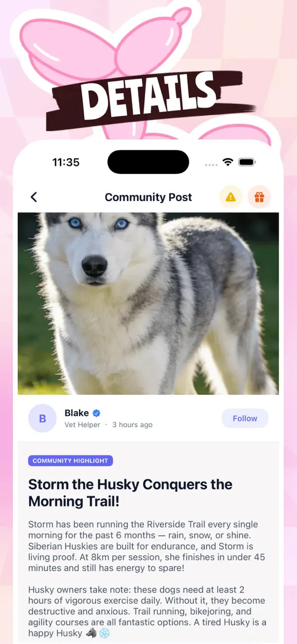Tap the round "B" avatar
Screen dimensions: 297x644
43,418
